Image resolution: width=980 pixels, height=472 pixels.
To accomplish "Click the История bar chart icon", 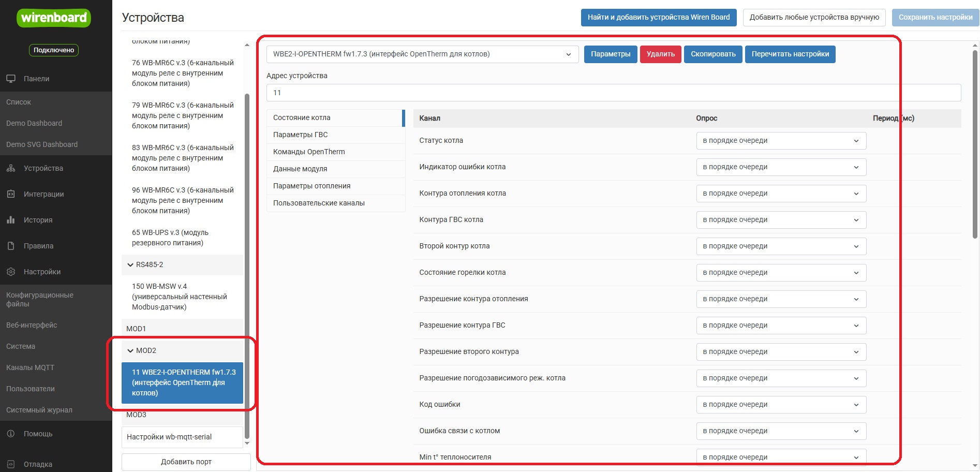I will coord(11,220).
